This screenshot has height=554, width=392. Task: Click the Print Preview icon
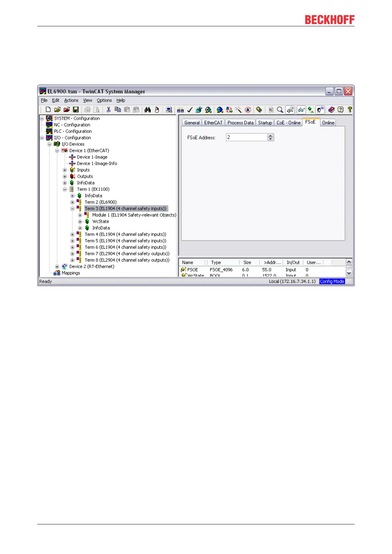click(96, 110)
